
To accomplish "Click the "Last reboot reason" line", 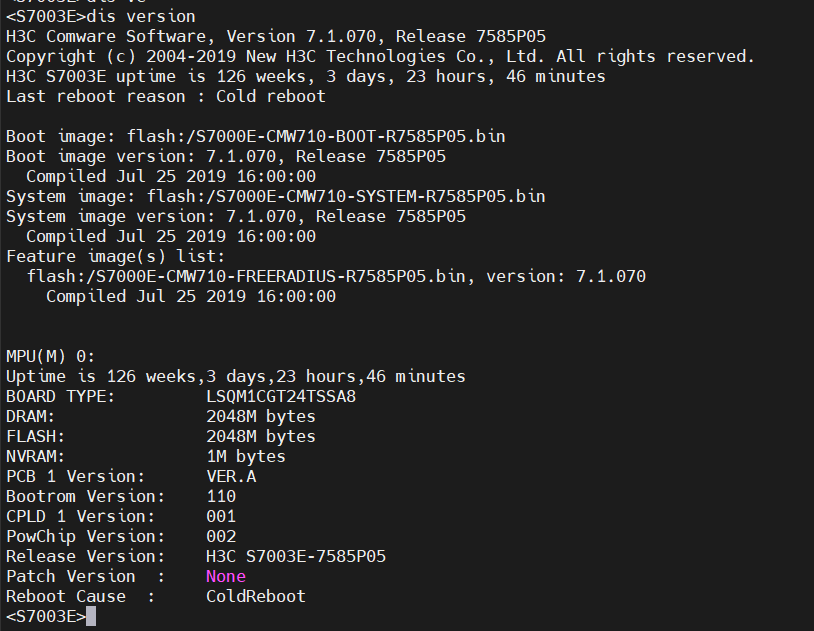I will click(166, 96).
